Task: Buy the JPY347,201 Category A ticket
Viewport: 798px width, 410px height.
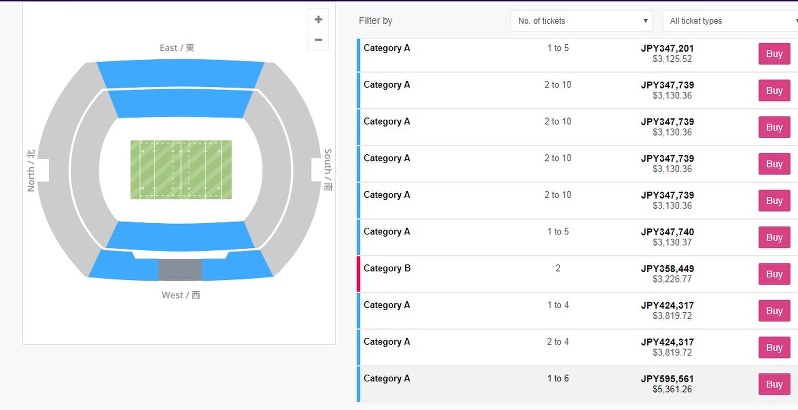Action: pos(774,54)
